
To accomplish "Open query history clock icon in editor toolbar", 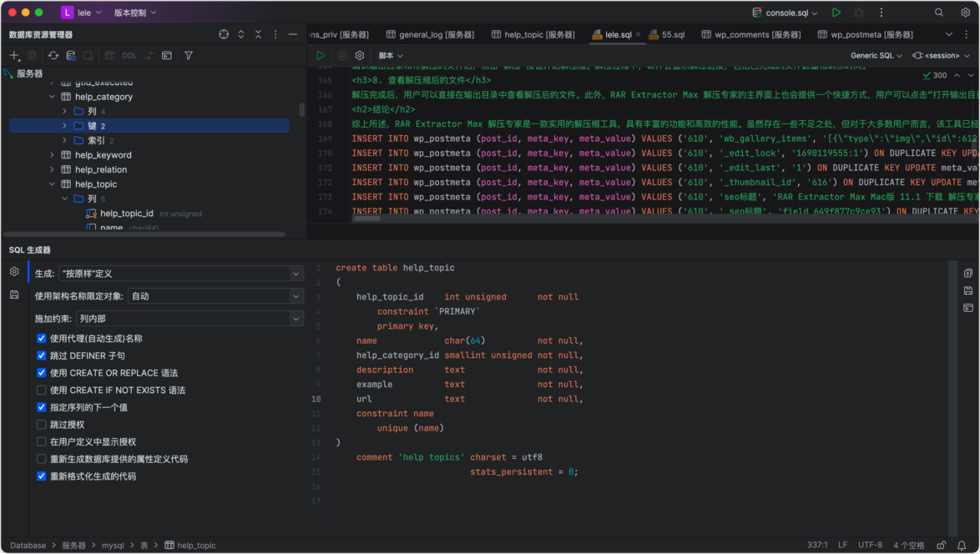I will click(x=342, y=56).
